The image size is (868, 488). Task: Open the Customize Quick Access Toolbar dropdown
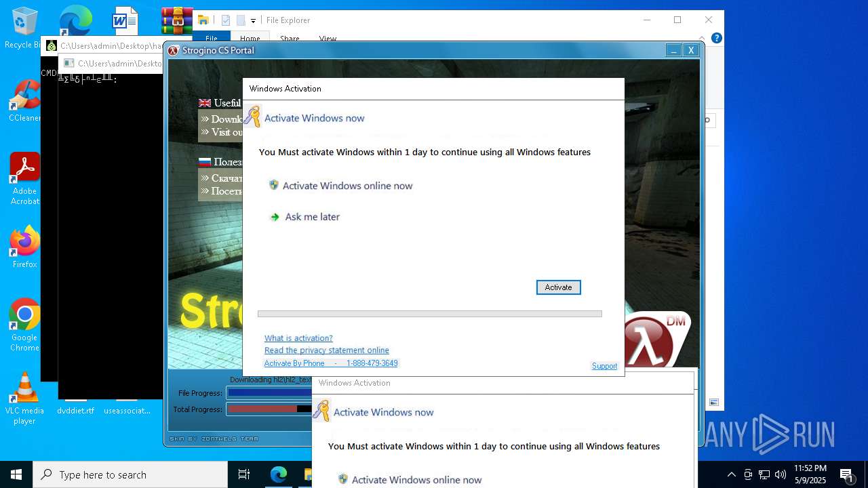253,21
